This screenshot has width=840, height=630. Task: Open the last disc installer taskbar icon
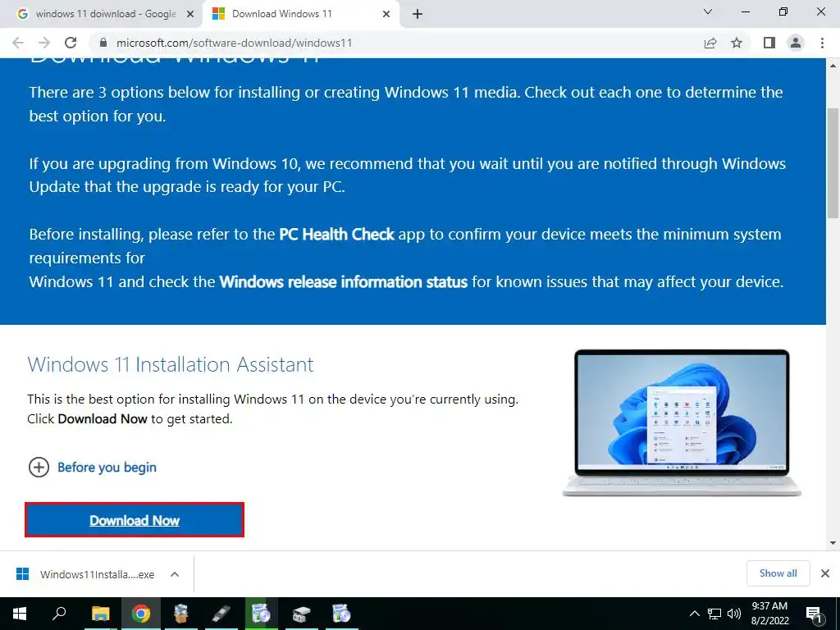(x=341, y=614)
